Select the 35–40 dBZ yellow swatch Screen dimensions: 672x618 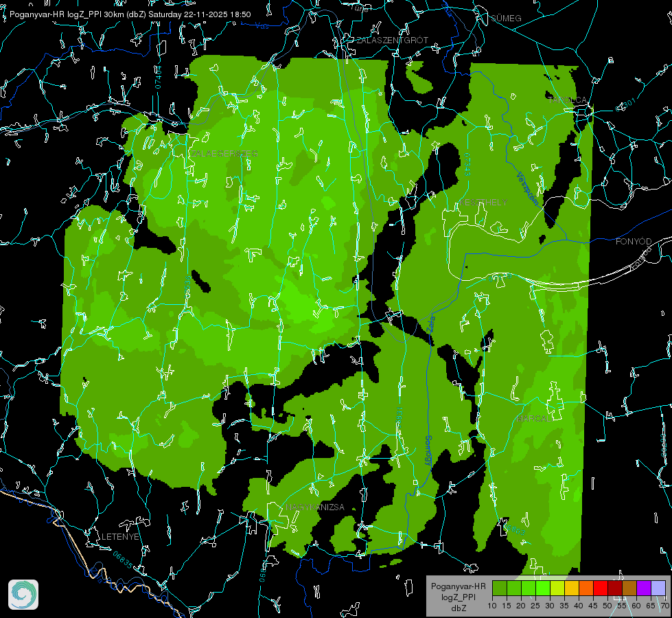(572, 588)
